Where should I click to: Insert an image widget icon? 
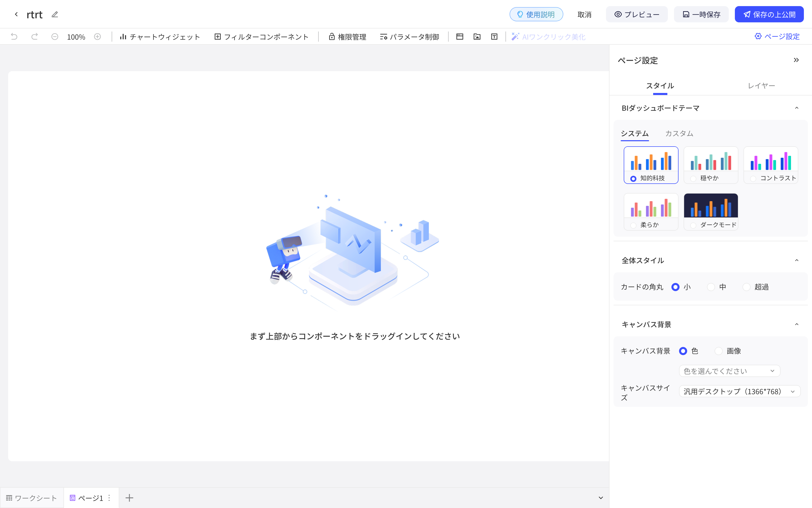[477, 37]
